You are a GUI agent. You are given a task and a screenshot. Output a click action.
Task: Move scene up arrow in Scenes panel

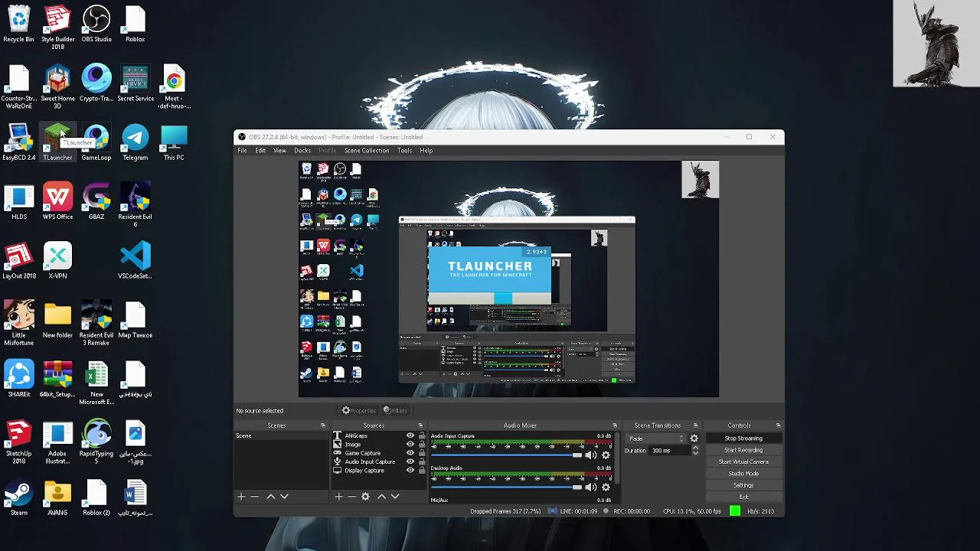coord(270,497)
